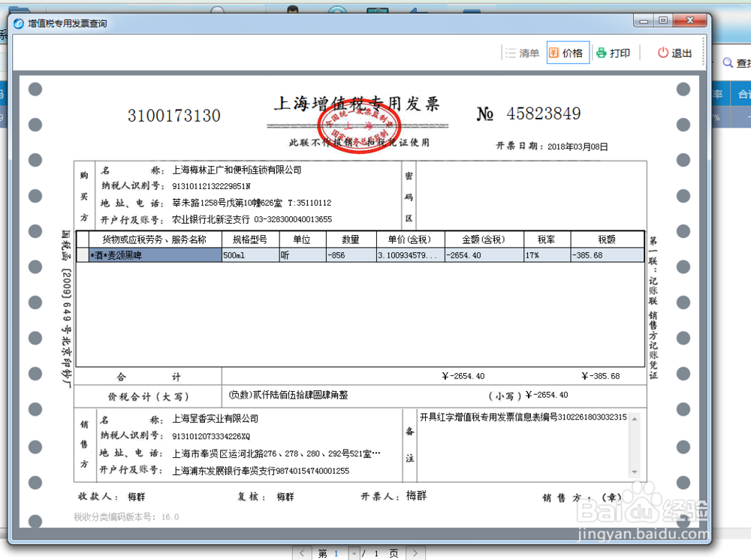Click the buyer taxpayer ID 91310112132229851N
The image size is (751, 560).
[x=211, y=186]
